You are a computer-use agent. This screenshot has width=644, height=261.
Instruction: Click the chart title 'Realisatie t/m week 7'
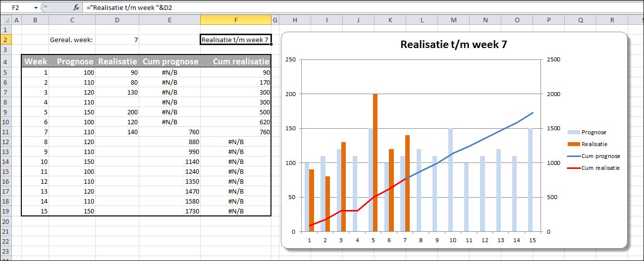click(x=453, y=45)
